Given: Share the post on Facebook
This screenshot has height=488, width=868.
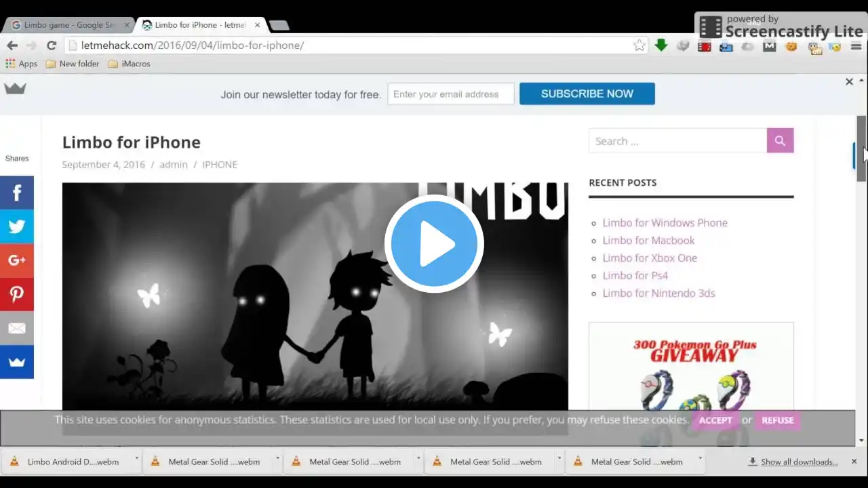Looking at the screenshot, I should [x=17, y=192].
